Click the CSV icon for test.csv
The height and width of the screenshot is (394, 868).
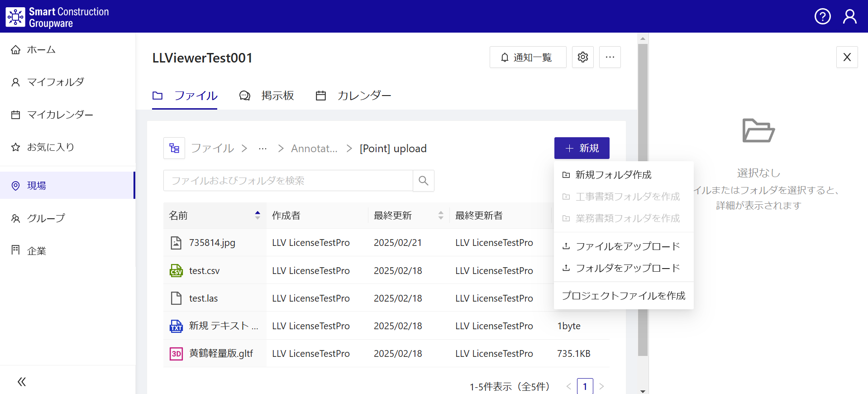[176, 271]
